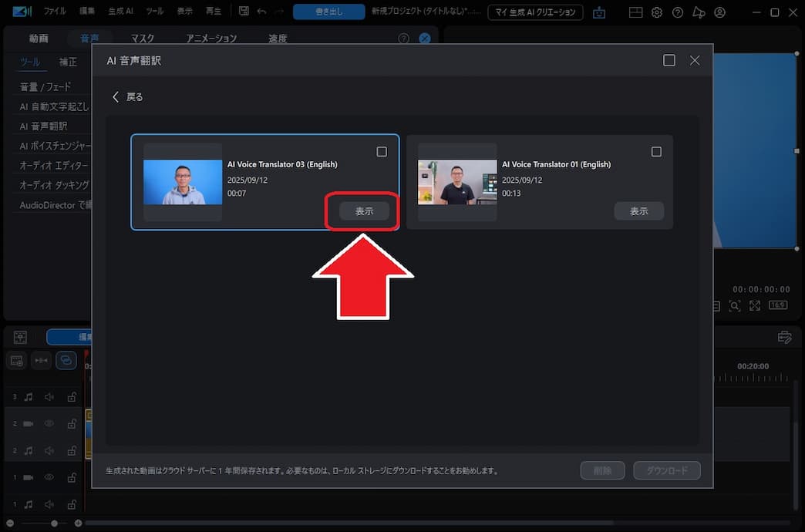Image resolution: width=805 pixels, height=532 pixels.
Task: Open the マイ 生成 AI クリエーション menu
Action: pos(535,12)
